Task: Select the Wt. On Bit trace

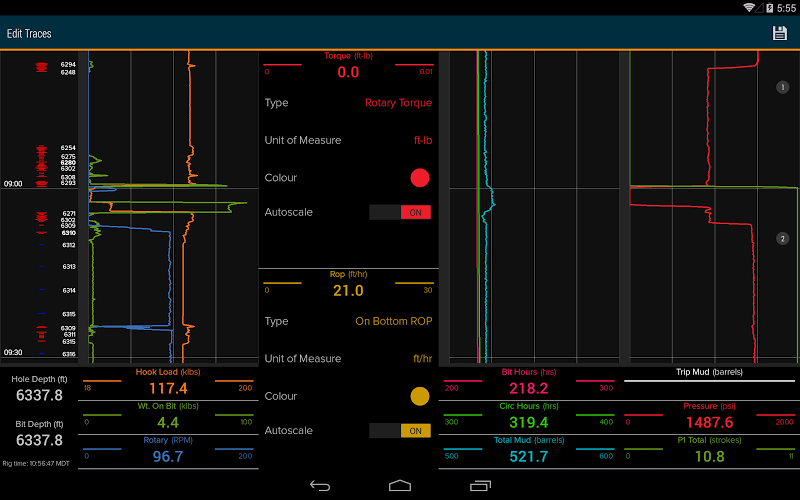Action: (x=168, y=417)
